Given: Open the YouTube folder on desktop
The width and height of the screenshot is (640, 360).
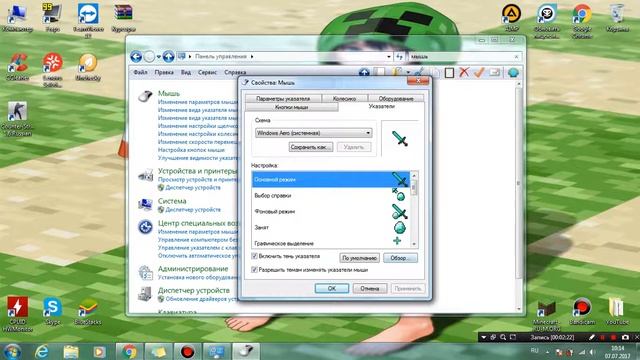Looking at the screenshot, I should pyautogui.click(x=616, y=311).
